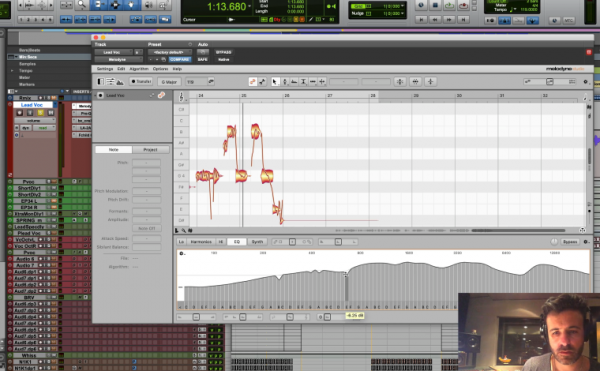Screen dimensions: 600x371
Task: Select the pitch tool in Melodyne toolbar
Action: click(x=285, y=81)
